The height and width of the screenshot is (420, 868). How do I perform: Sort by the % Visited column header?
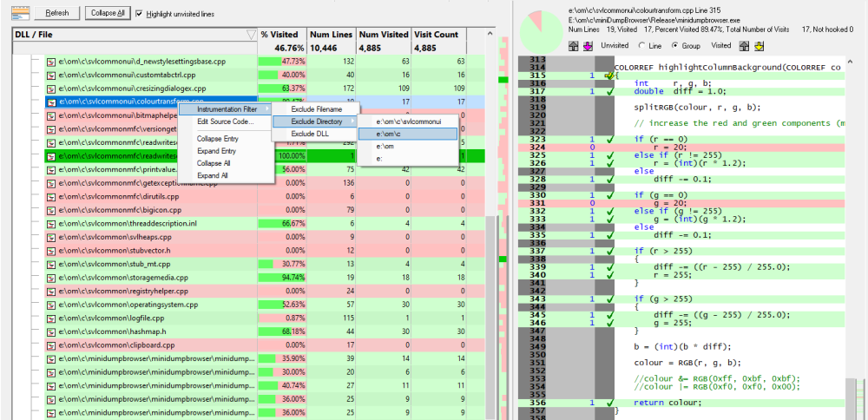coord(282,35)
